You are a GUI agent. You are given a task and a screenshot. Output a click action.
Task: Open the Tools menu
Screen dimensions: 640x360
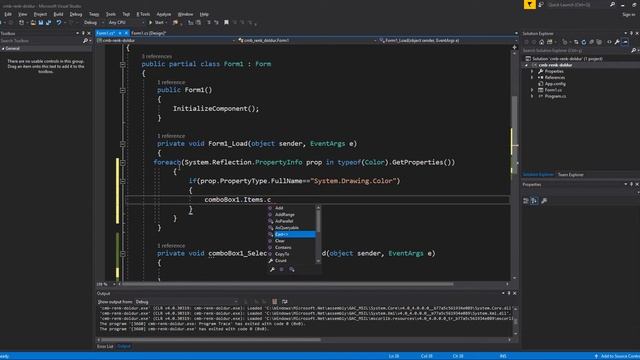click(x=111, y=14)
